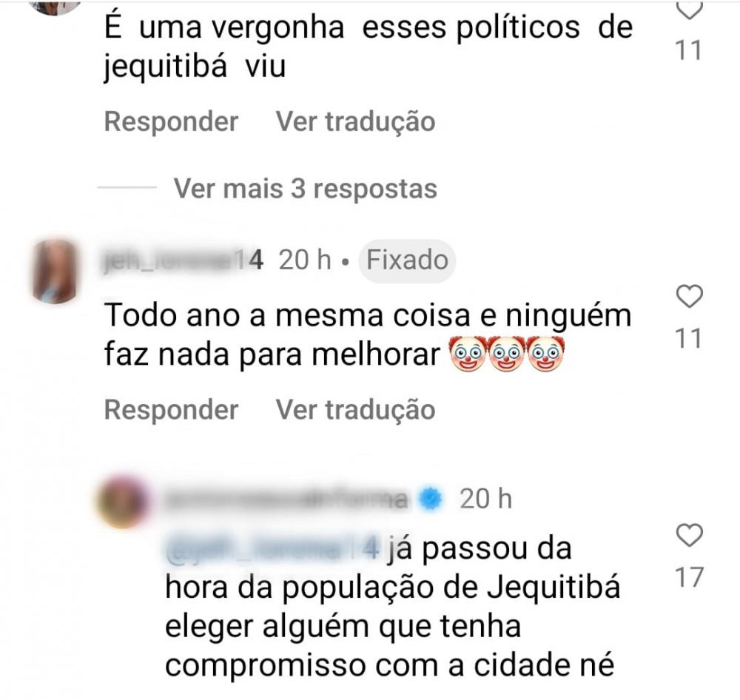This screenshot has width=740, height=700.
Task: Tap the 'Fixado' pinned badge
Action: pos(407,260)
